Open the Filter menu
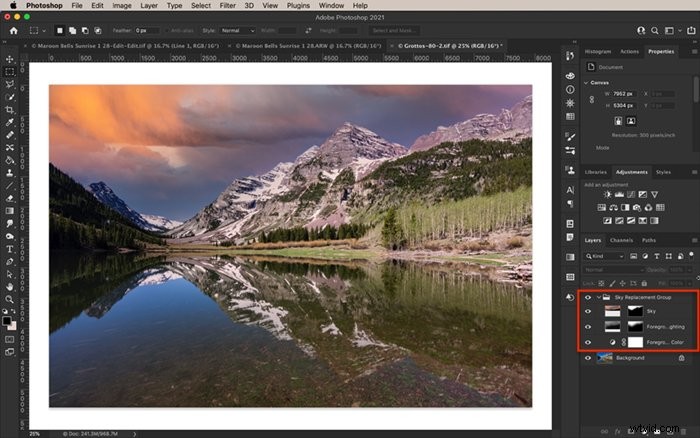 [227, 5]
